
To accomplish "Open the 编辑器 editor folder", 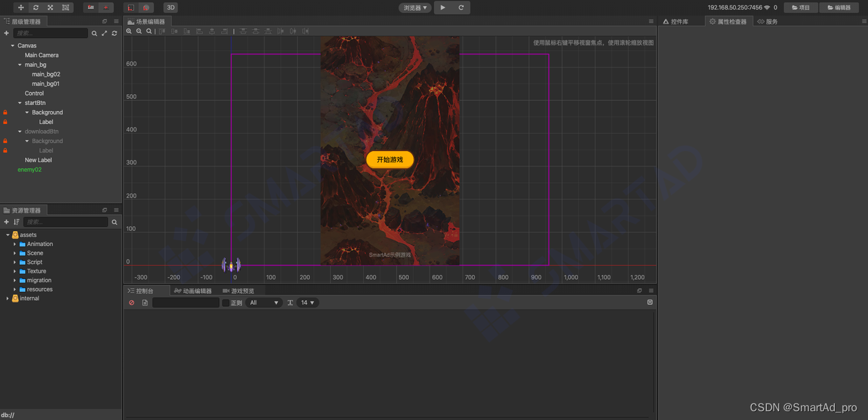I will pos(838,7).
